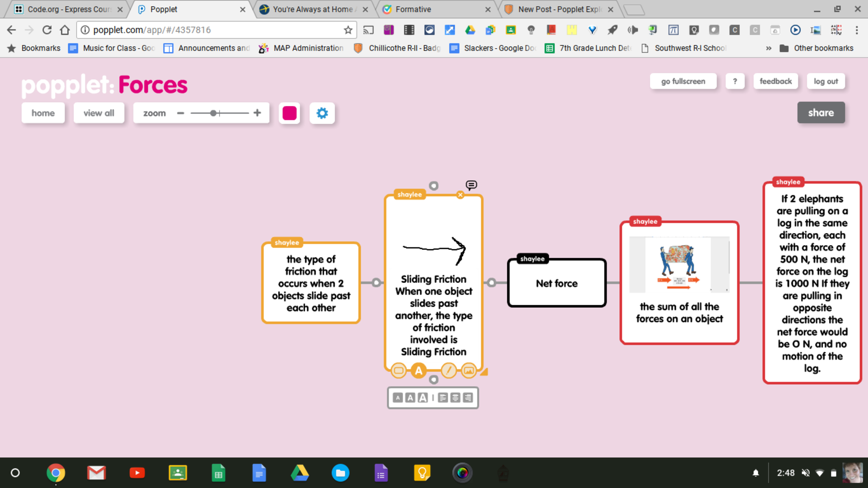Click the zoom slider handle
The image size is (868, 488).
(214, 113)
